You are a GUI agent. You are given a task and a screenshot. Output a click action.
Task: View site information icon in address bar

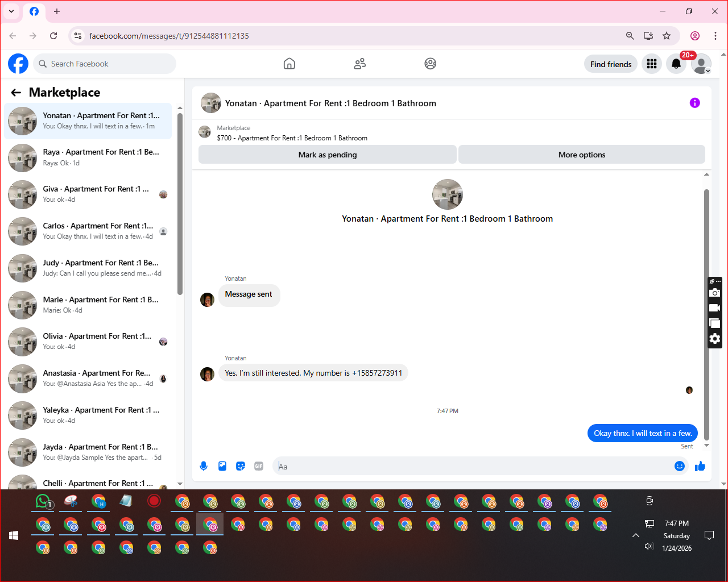(78, 36)
